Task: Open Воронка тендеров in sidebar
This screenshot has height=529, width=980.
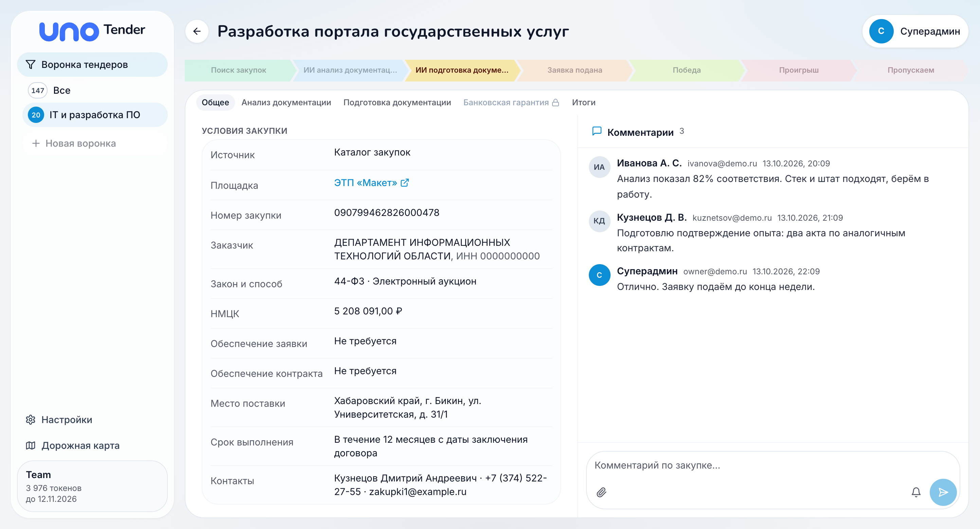Action: point(92,65)
